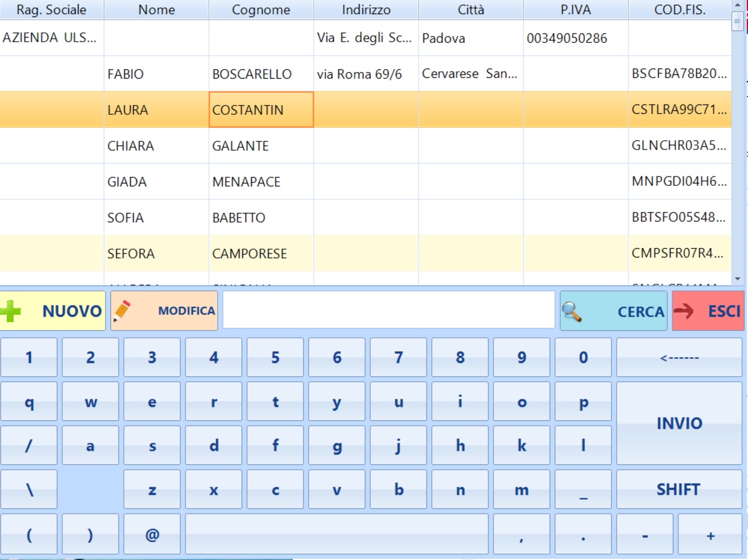Click the COD.FIS. column header
748x560 pixels.
point(679,10)
